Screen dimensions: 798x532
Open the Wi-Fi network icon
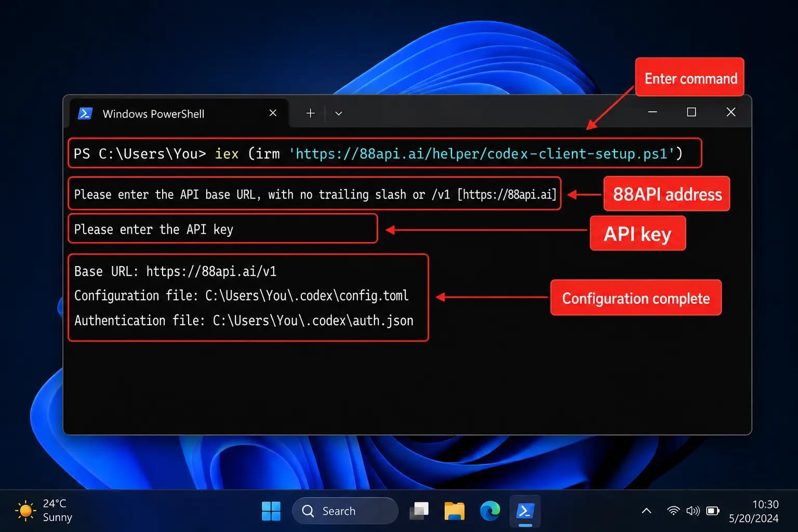673,511
